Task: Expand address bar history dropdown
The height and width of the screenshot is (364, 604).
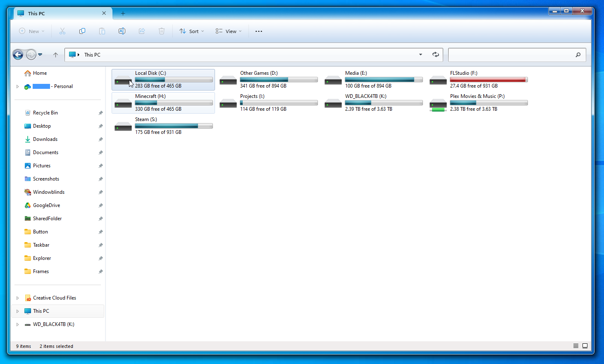Action: pos(420,55)
